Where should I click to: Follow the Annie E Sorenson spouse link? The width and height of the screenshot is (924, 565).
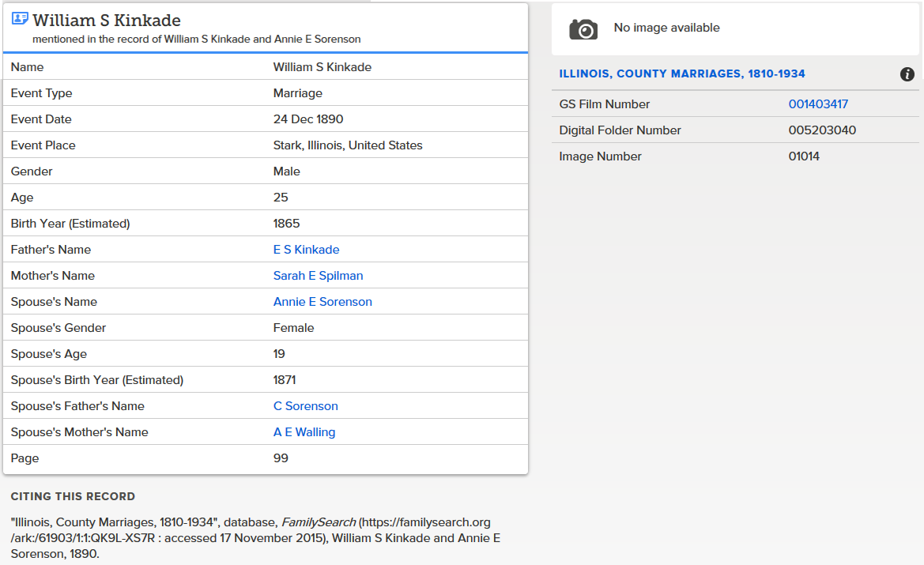click(322, 302)
